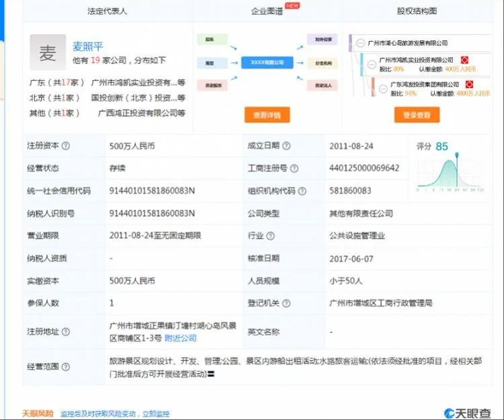Select 广州市增城区工商行政管理局 value
The image size is (504, 420).
click(x=381, y=303)
